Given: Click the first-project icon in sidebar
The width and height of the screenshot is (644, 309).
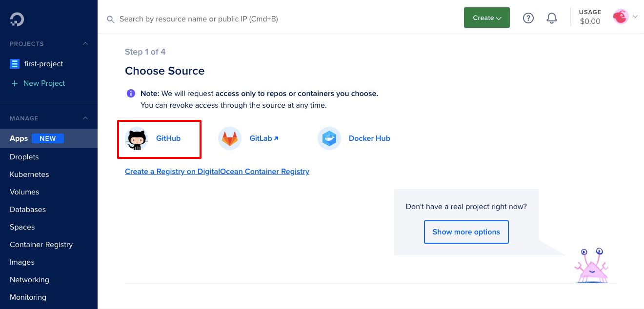Looking at the screenshot, I should point(15,64).
